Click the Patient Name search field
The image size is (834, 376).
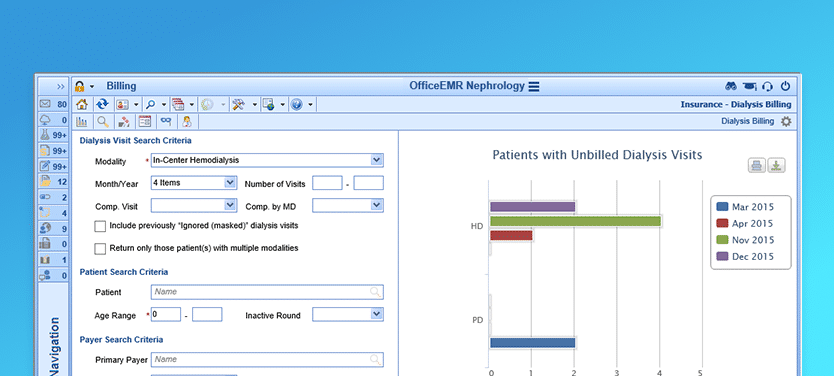point(267,292)
